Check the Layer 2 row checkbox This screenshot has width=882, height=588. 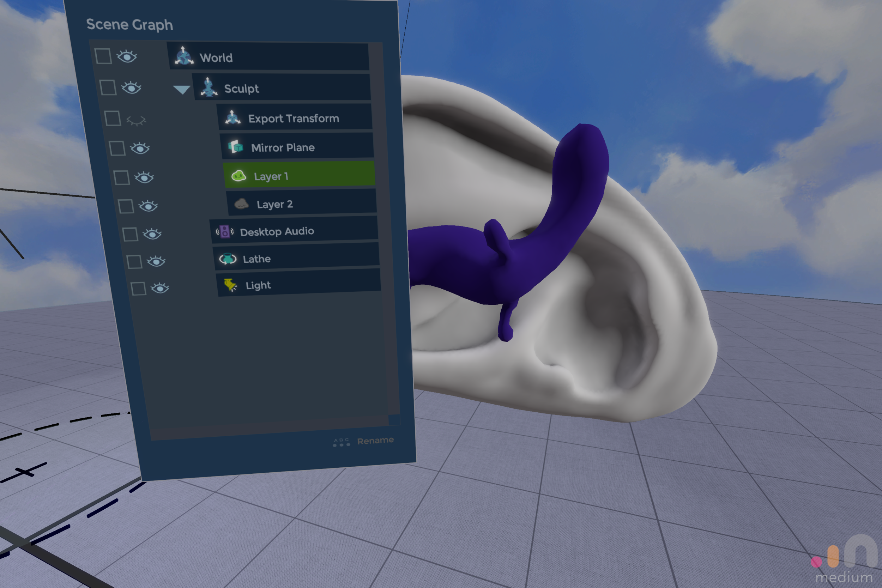[126, 206]
